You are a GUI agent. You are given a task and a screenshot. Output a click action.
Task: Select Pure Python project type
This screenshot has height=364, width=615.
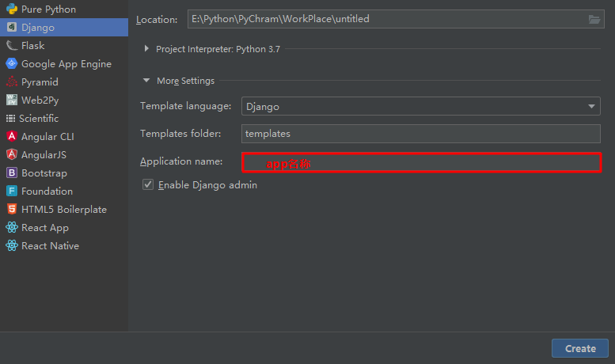tap(64, 9)
